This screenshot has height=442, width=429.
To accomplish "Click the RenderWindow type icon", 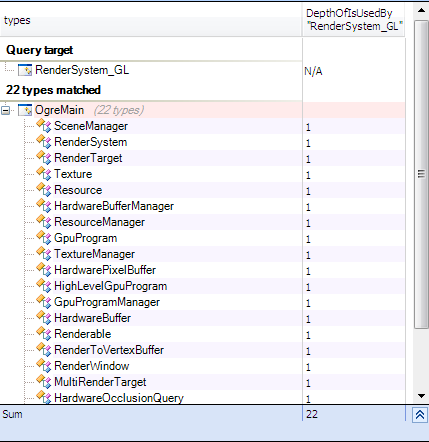I will tap(44, 366).
